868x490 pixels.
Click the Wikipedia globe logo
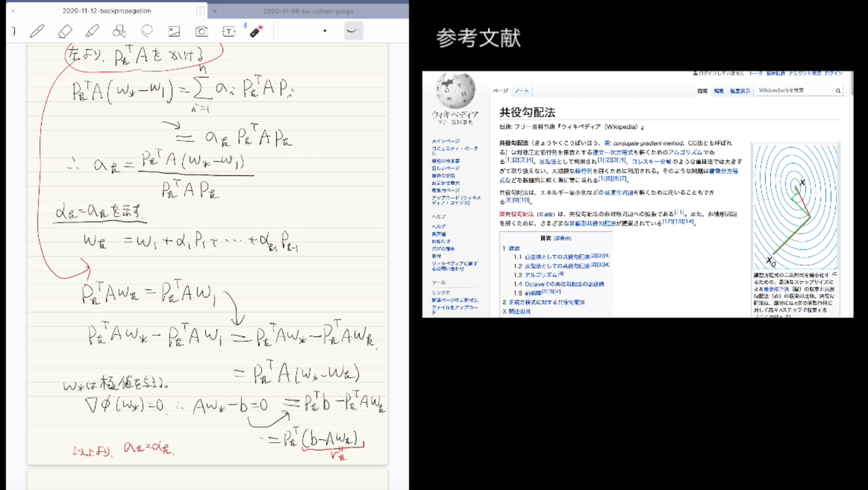click(x=455, y=91)
